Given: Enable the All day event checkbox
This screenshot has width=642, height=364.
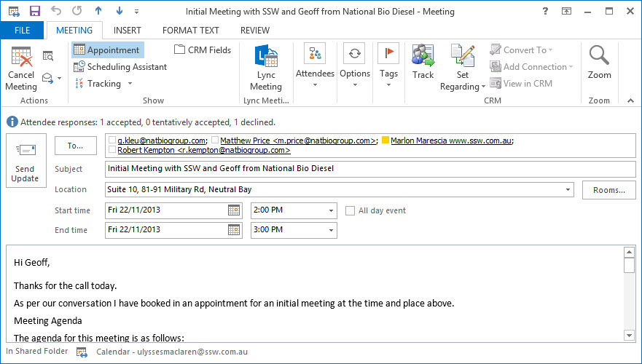Looking at the screenshot, I should (x=351, y=210).
